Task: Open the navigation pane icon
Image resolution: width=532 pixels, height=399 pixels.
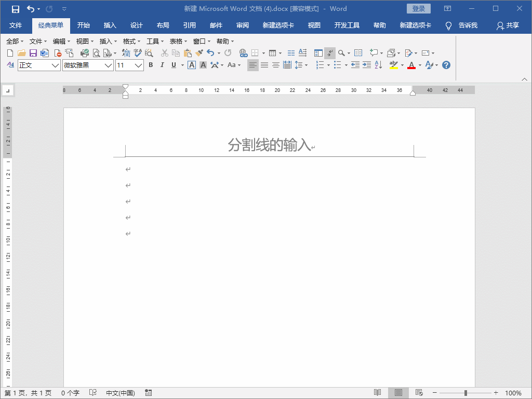Action: click(318, 53)
